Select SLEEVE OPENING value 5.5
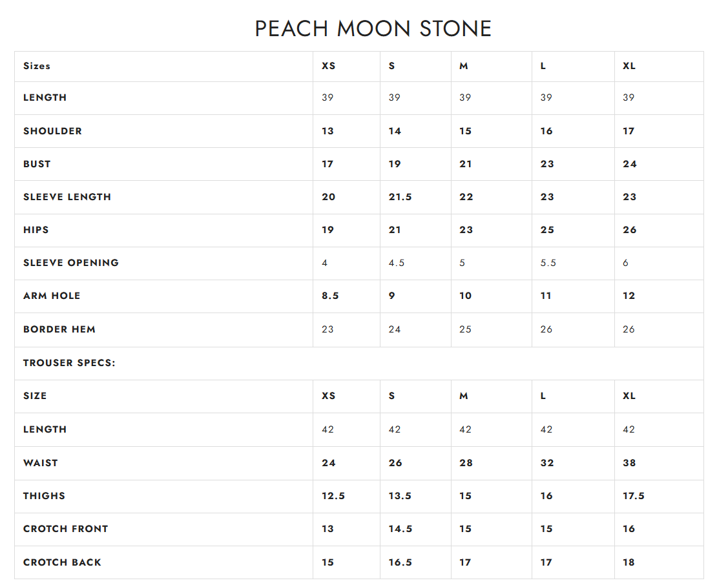Screen dimensions: 728x585 548,263
